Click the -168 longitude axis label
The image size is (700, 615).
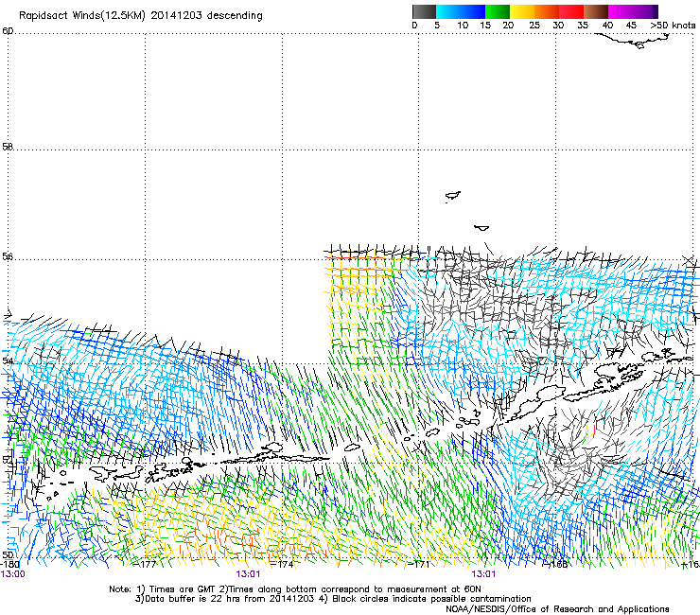click(556, 564)
